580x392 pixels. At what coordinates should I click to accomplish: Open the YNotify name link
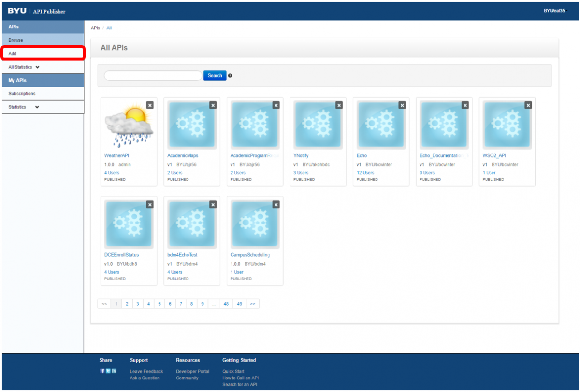point(301,155)
